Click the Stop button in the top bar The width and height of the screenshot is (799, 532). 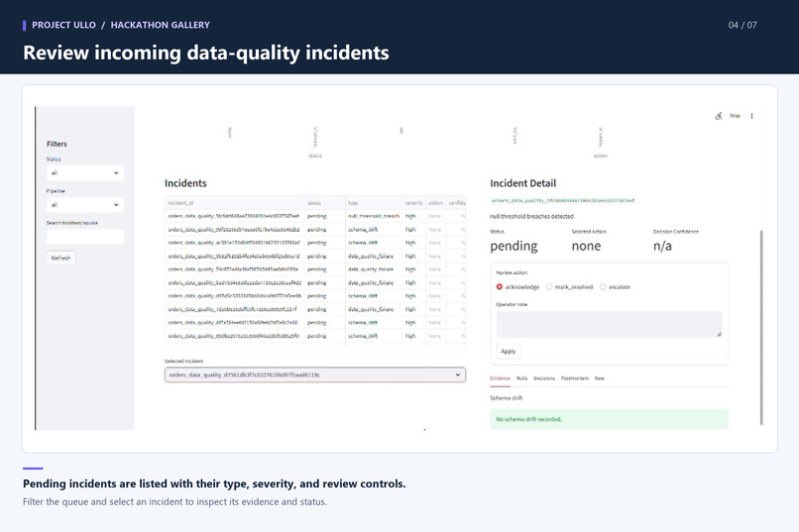[735, 116]
